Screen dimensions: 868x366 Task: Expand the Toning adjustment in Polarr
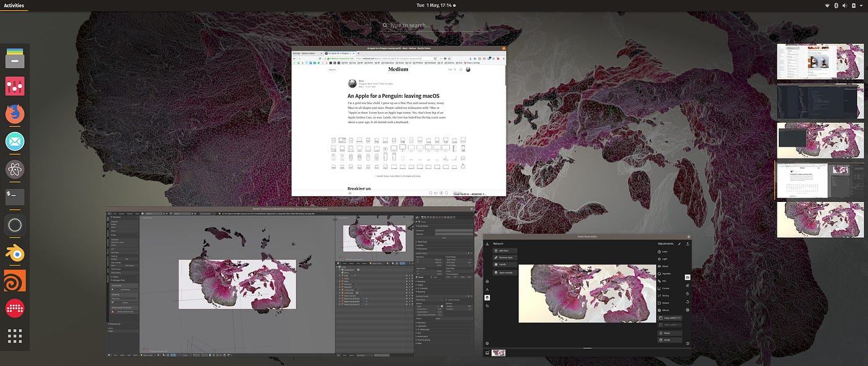point(664,295)
